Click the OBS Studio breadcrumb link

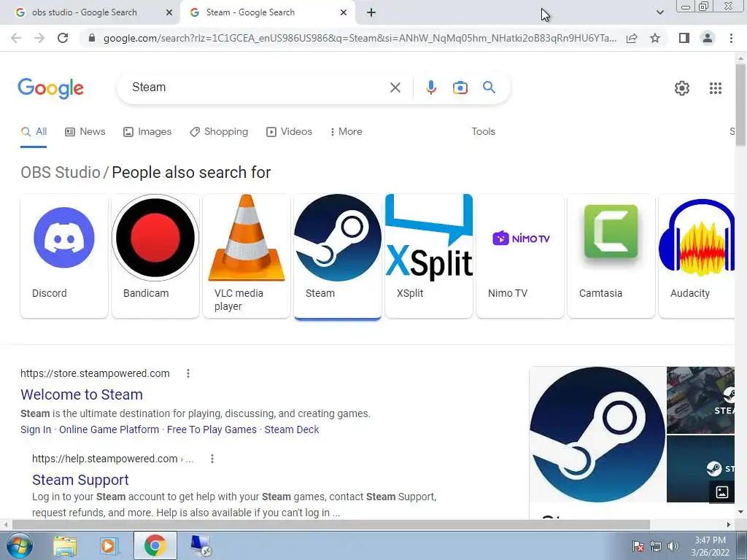pos(61,172)
